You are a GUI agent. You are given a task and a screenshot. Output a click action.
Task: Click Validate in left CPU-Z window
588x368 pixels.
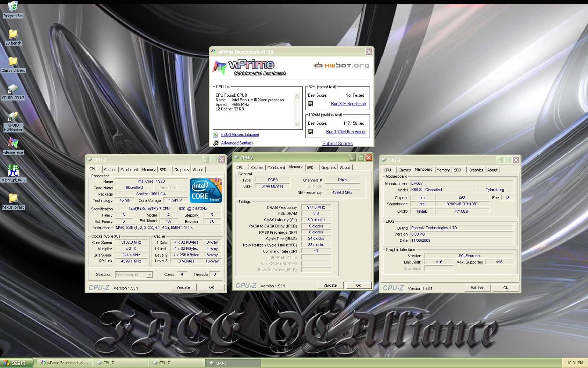pyautogui.click(x=183, y=287)
